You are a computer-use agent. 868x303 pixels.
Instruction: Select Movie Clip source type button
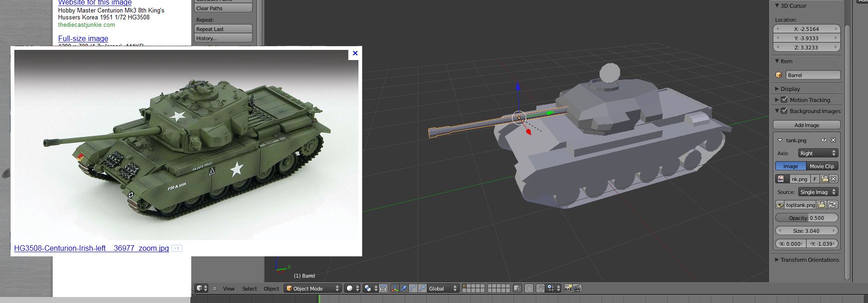pyautogui.click(x=822, y=166)
